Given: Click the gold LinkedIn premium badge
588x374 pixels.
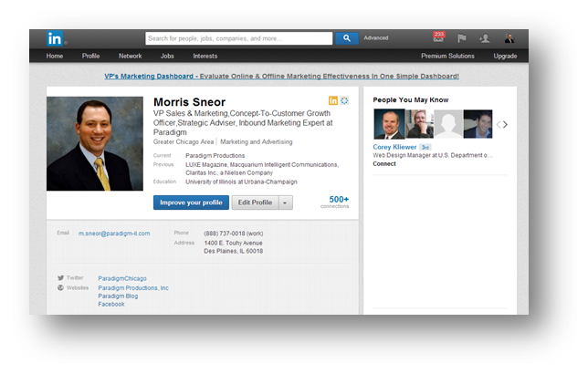Looking at the screenshot, I should click(x=333, y=100).
